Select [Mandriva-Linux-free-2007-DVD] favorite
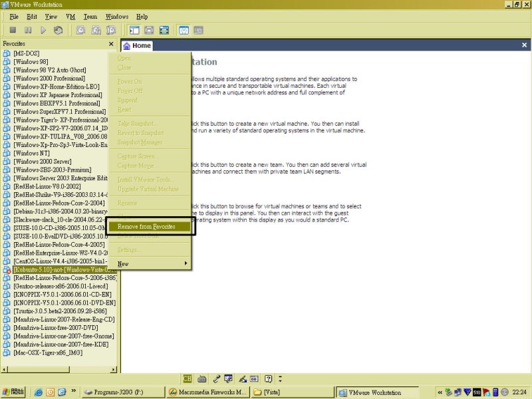 pyautogui.click(x=56, y=327)
